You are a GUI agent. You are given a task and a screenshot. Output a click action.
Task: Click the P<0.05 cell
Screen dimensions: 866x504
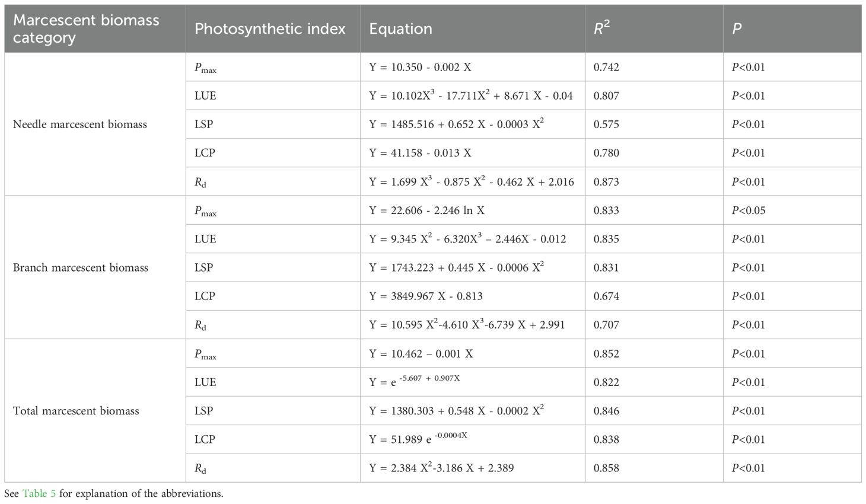pyautogui.click(x=748, y=210)
